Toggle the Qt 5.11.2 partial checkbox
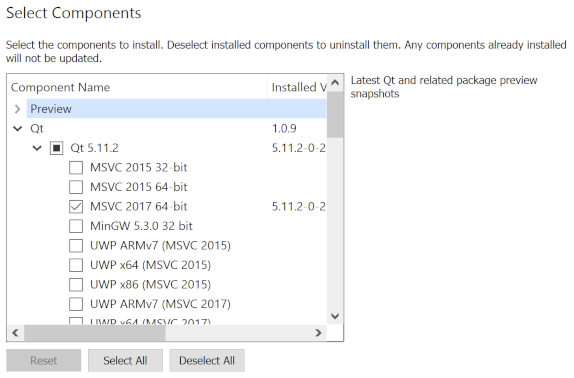 tap(56, 148)
